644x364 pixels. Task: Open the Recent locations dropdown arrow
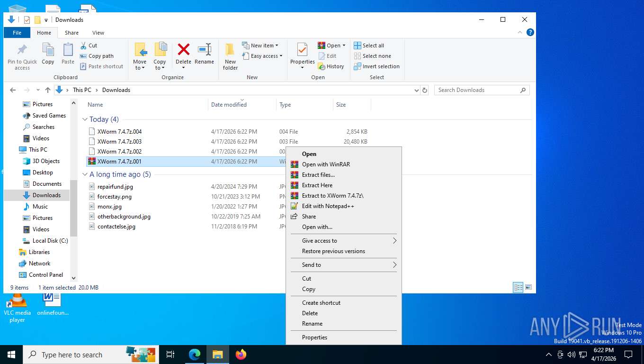coord(38,90)
